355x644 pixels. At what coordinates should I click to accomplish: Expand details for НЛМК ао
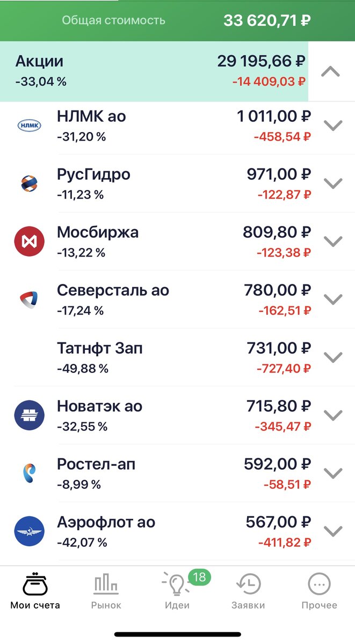click(x=334, y=125)
